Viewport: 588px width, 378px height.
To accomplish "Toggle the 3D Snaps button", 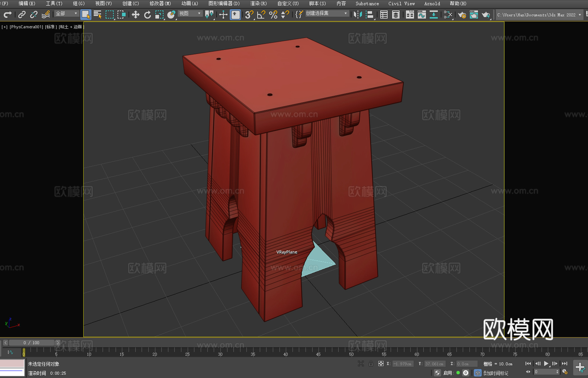I will (249, 14).
